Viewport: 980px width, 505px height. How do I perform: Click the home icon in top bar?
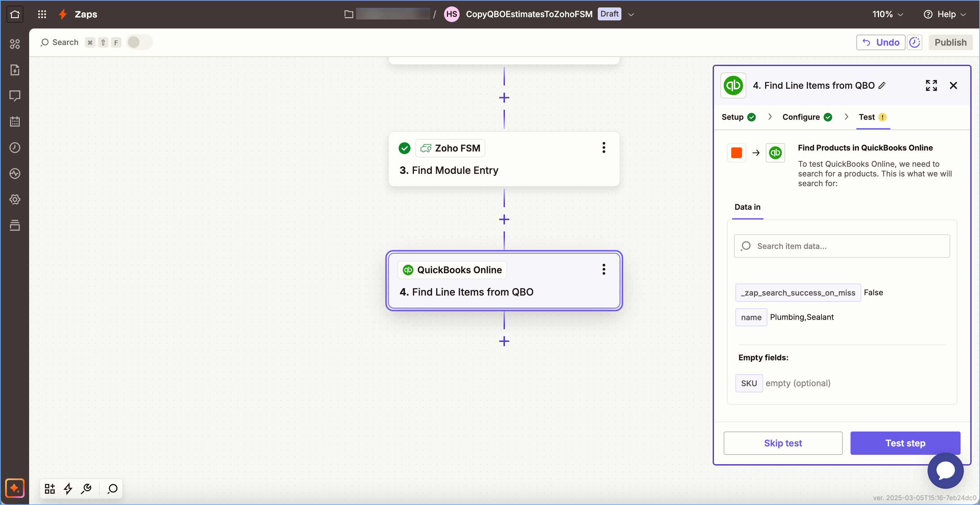[x=15, y=14]
